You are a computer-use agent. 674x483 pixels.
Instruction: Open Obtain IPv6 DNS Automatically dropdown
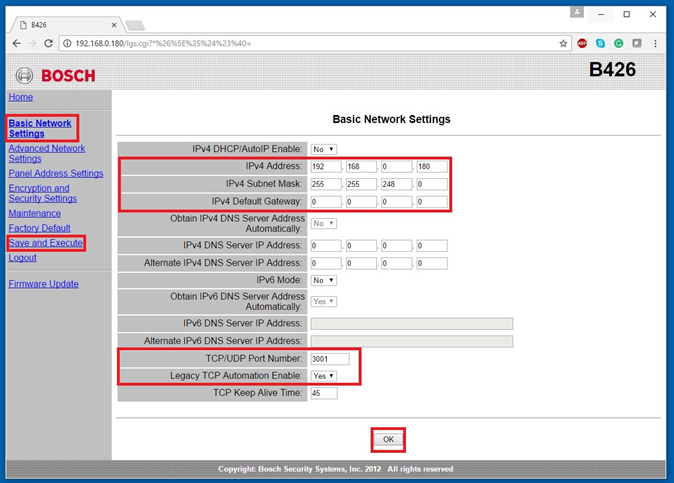[x=324, y=302]
